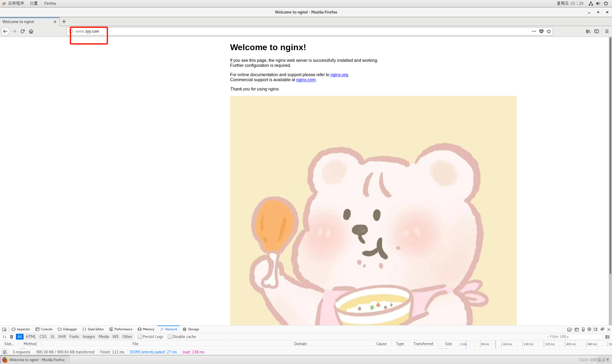612x364 pixels.
Task: Follow the nginx.com link
Action: 306,80
